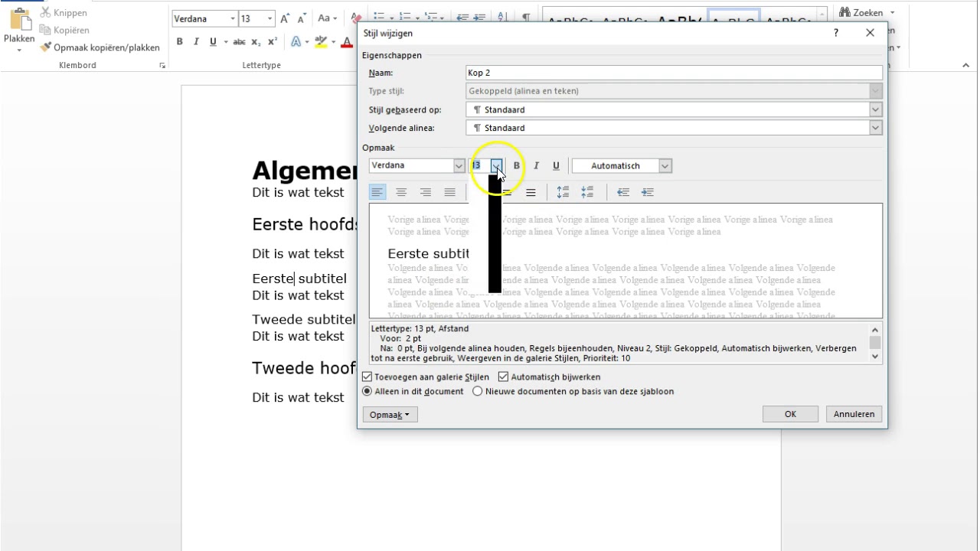Decrease indent in Stijl wijzigen dialog
The height and width of the screenshot is (551, 980).
(x=623, y=192)
